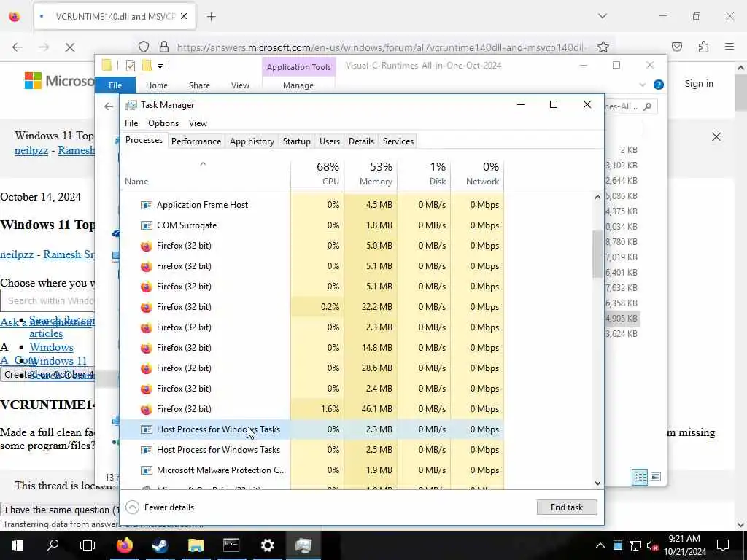
Task: Click File Explorer back arrow
Action: coord(109,106)
